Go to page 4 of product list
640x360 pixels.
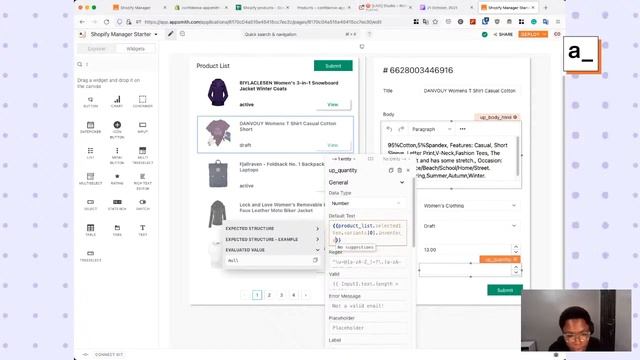(293, 295)
